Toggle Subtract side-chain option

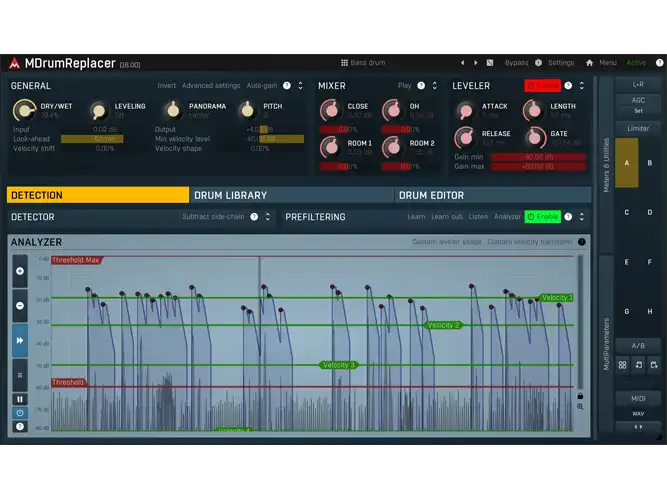(213, 217)
